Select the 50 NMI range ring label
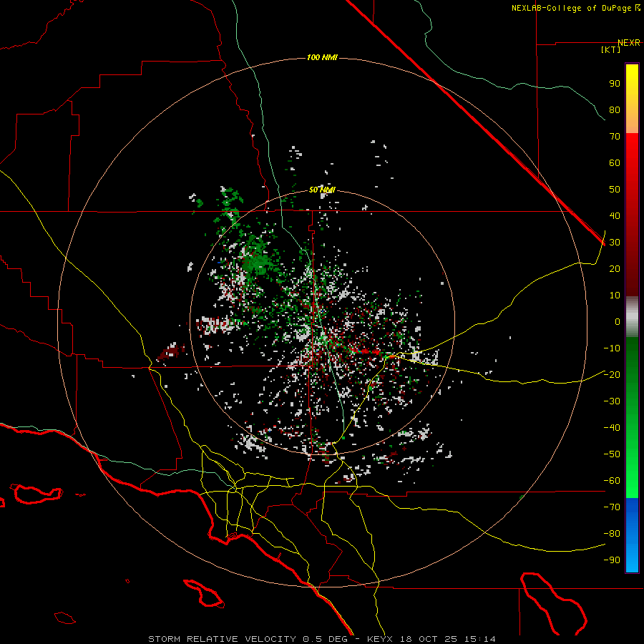644x644 pixels. [322, 190]
